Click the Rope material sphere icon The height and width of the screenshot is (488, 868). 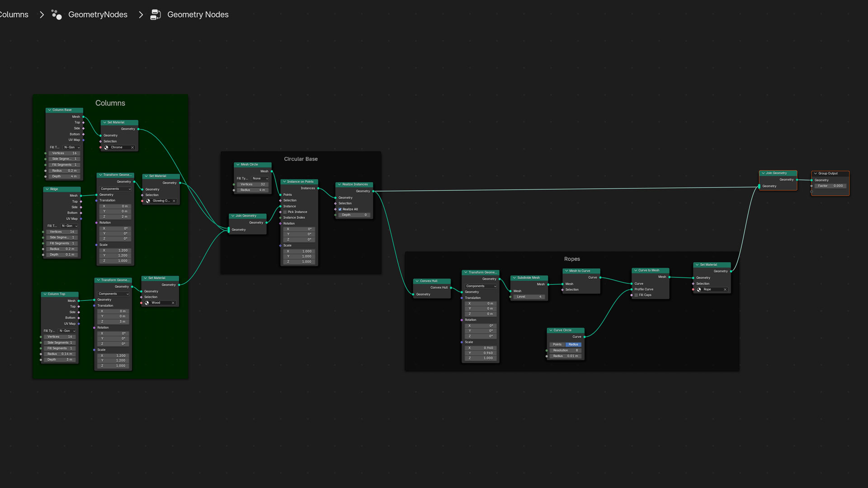tap(699, 290)
